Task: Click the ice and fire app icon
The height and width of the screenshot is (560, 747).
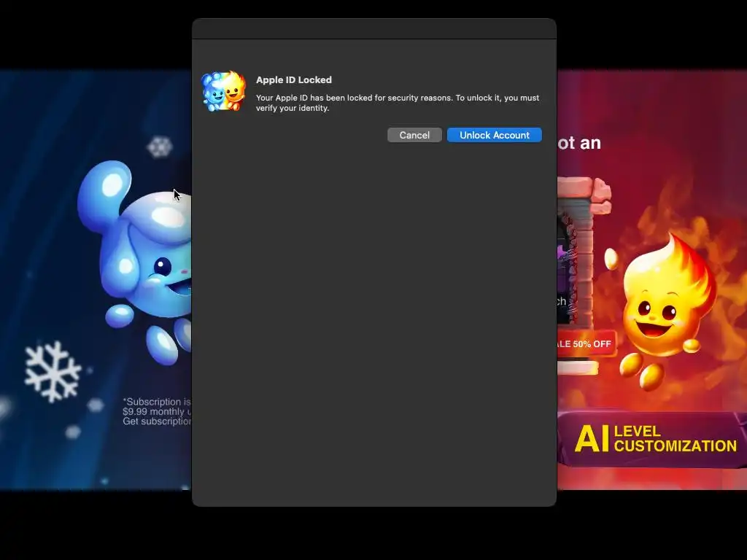Action: (223, 91)
